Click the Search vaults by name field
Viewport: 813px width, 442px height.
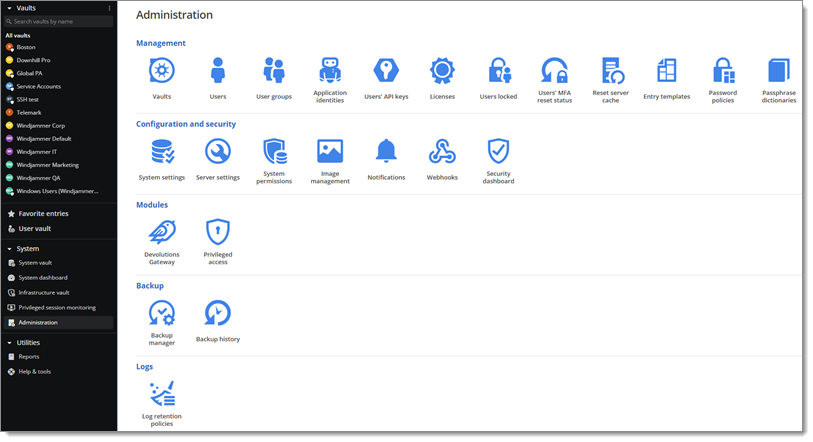[60, 21]
